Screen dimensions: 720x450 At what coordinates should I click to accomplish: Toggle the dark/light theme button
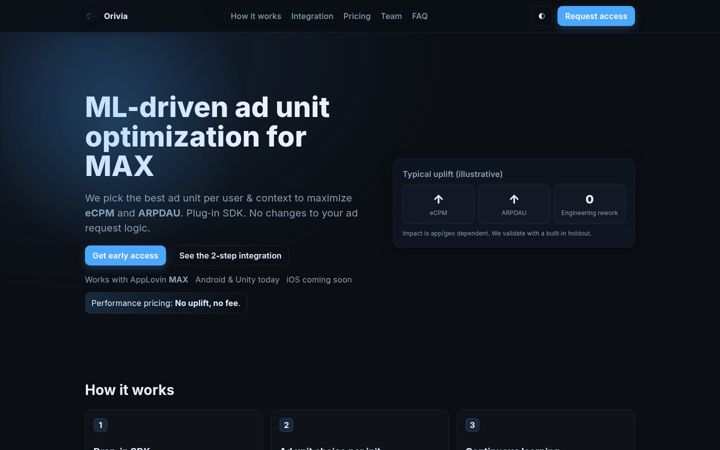(541, 16)
